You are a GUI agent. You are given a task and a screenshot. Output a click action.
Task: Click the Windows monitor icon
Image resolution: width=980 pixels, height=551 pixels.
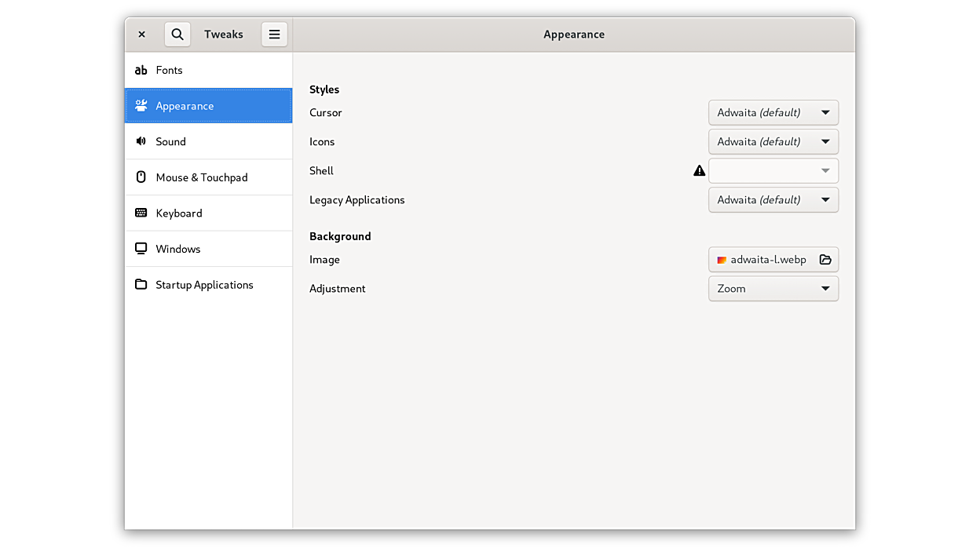(141, 249)
